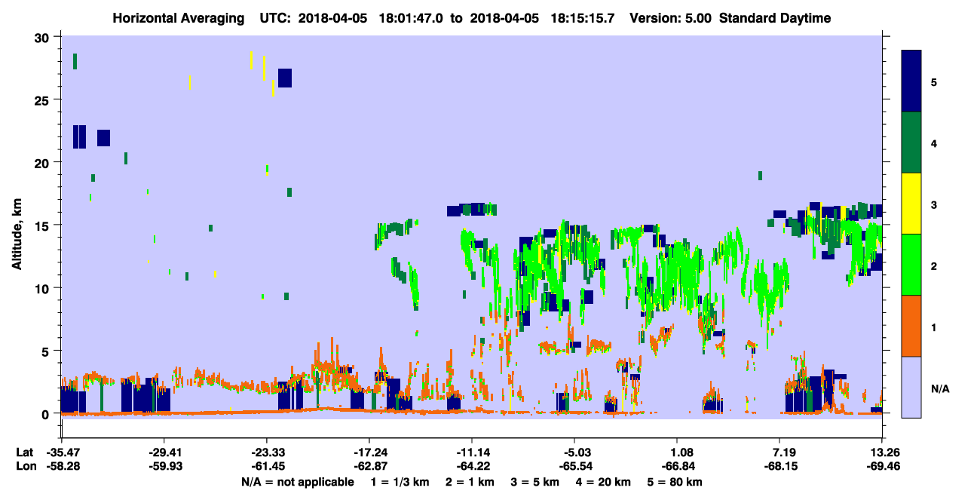This screenshot has width=980, height=503.
Task: Click the dark blue level 5 colorbar segment
Action: (912, 81)
